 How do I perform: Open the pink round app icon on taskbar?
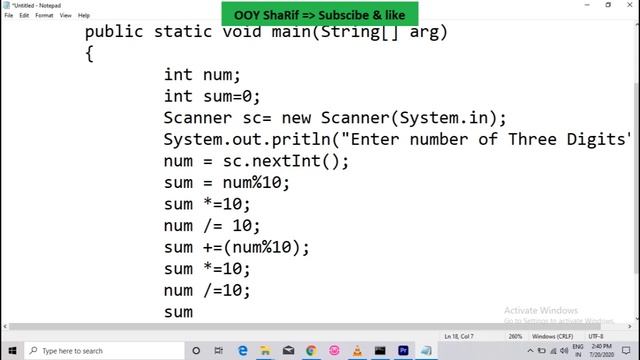[x=334, y=351]
